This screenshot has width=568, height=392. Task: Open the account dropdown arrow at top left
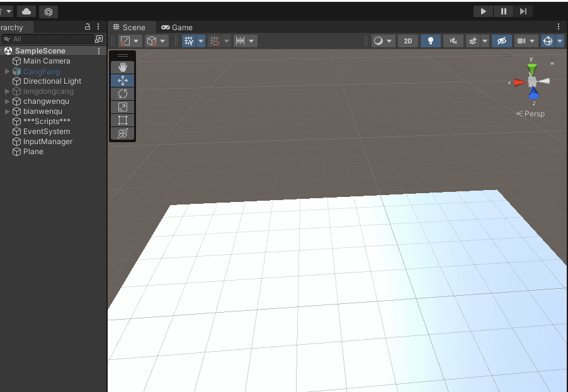[x=9, y=11]
